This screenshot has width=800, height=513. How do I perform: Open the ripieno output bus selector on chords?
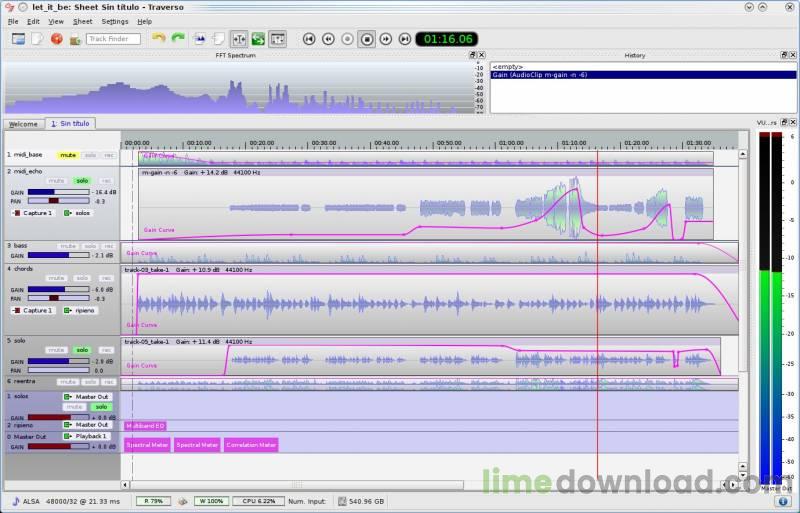pos(81,310)
